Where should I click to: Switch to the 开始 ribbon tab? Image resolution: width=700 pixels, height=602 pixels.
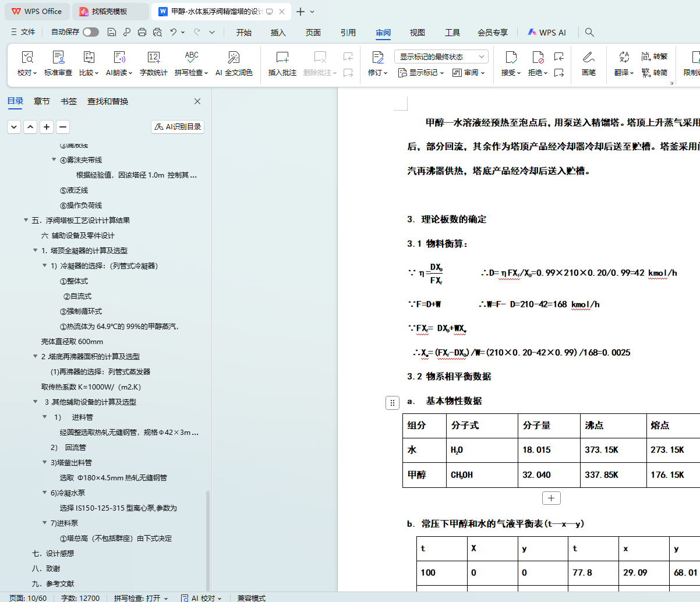(244, 33)
